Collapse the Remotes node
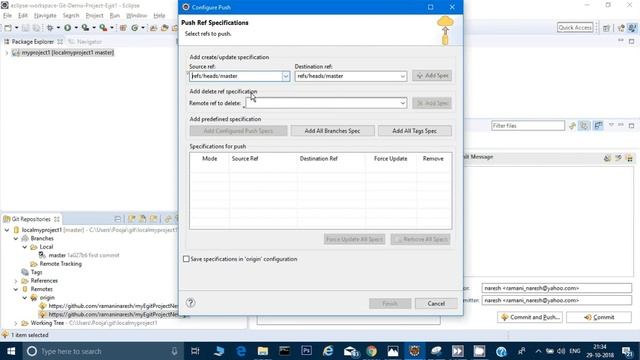Screen dimensions: 640x360 point(16,289)
